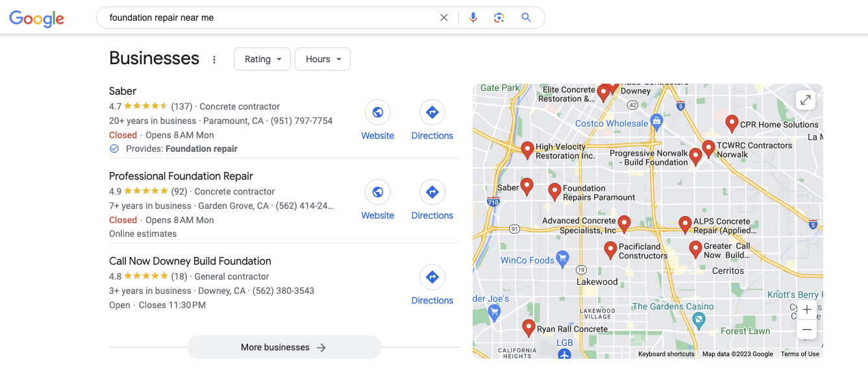Click Saber's phone number (951) 797-7754

coord(301,121)
